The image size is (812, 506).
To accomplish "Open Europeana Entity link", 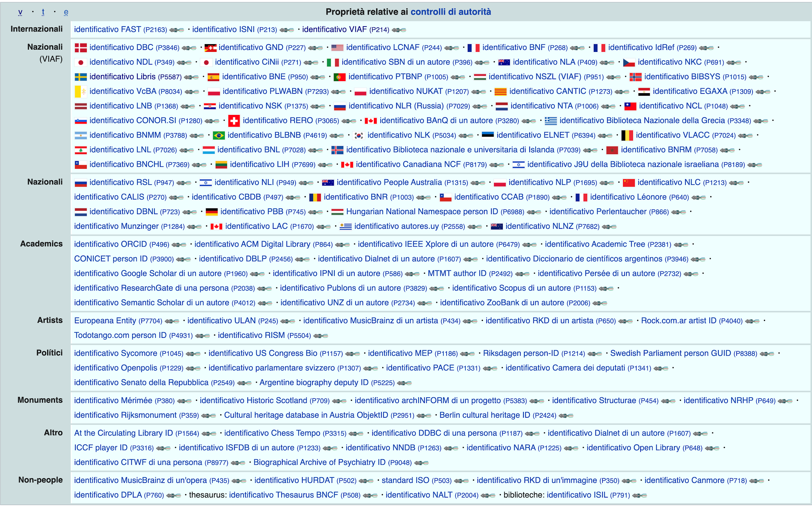I will click(118, 321).
